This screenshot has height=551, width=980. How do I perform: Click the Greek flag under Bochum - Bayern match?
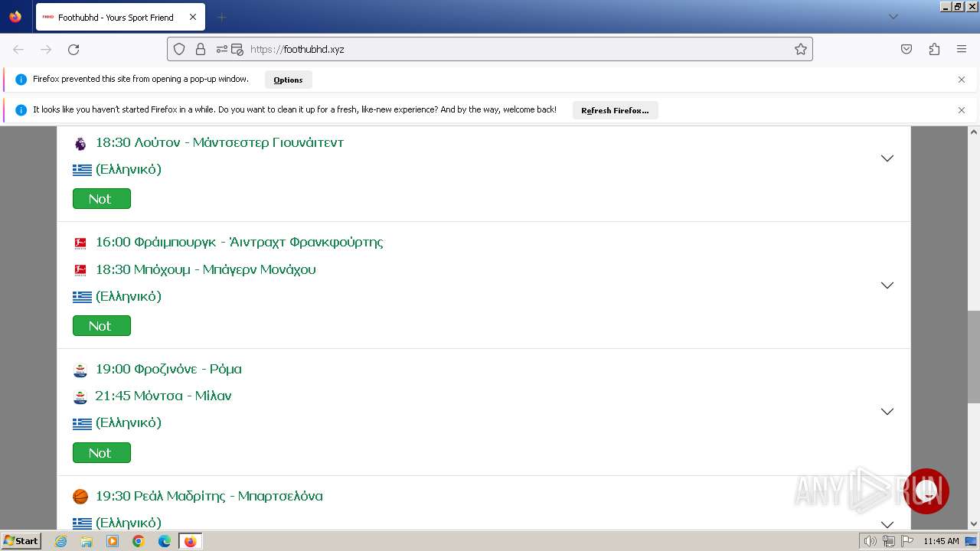[x=82, y=297]
